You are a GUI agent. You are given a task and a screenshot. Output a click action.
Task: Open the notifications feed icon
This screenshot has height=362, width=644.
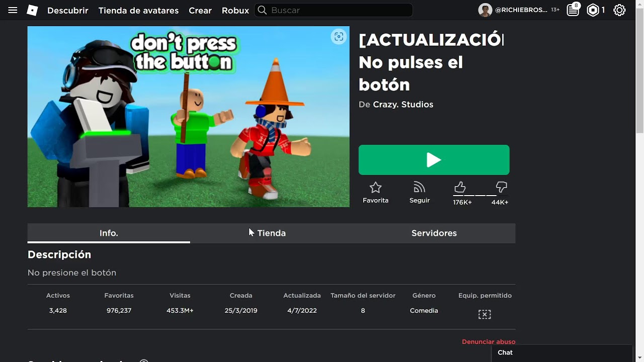[573, 10]
